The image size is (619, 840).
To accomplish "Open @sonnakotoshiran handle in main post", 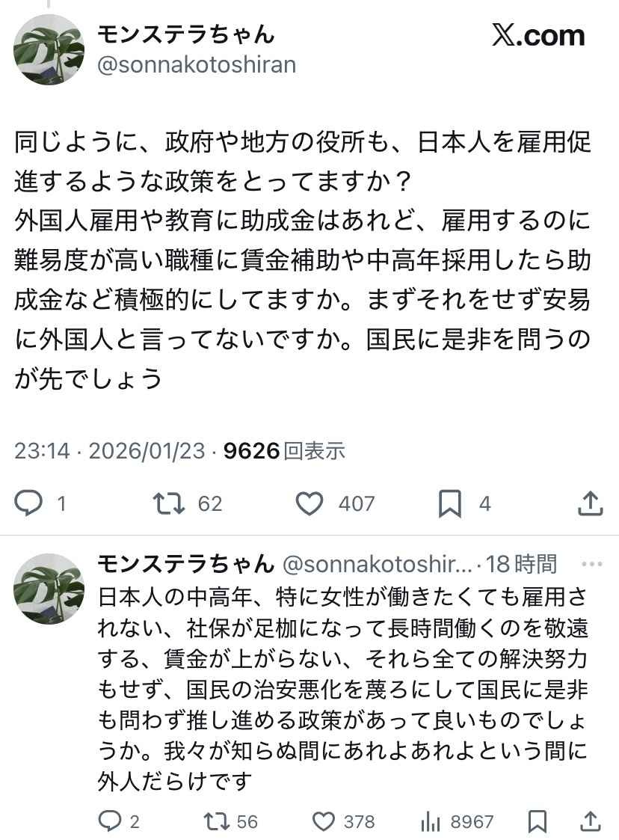I will coord(197,64).
